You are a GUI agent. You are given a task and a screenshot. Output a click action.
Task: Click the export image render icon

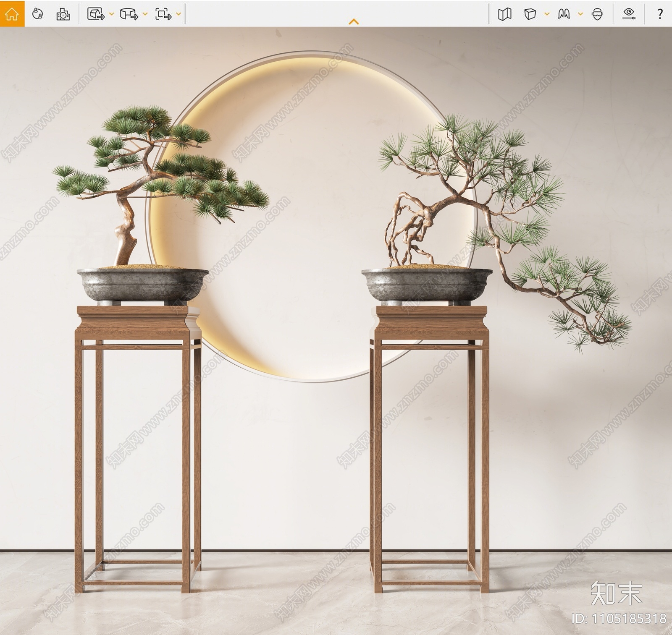click(x=96, y=14)
